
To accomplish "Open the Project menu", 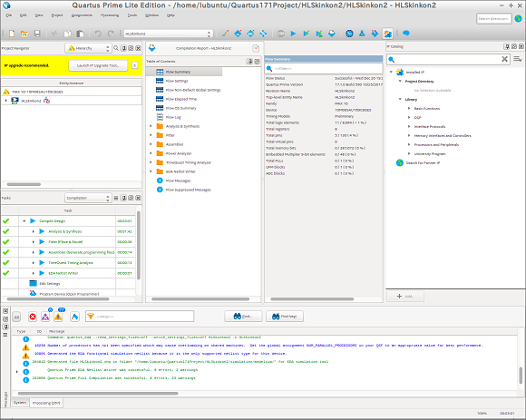I will 57,15.
